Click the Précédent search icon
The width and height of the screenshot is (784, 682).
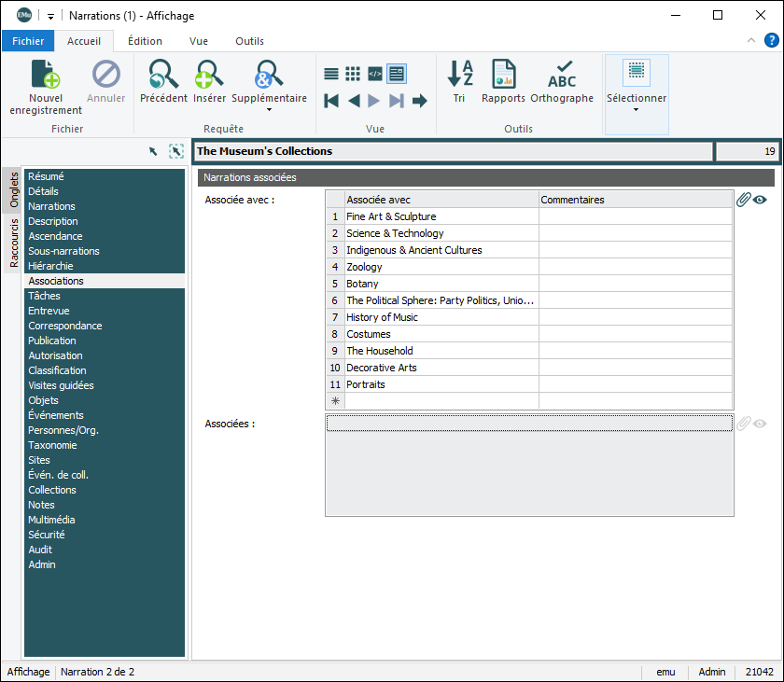coord(163,75)
